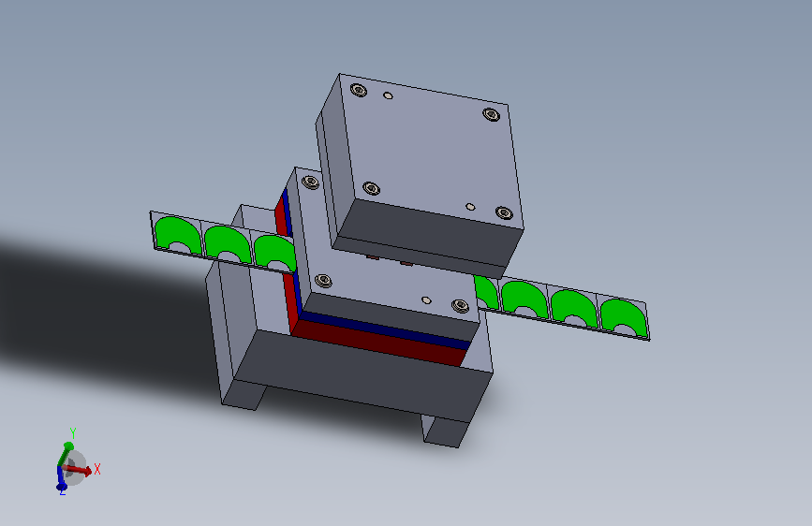Select the dowel pin on the middle block
This screenshot has height=526, width=812.
[426, 300]
